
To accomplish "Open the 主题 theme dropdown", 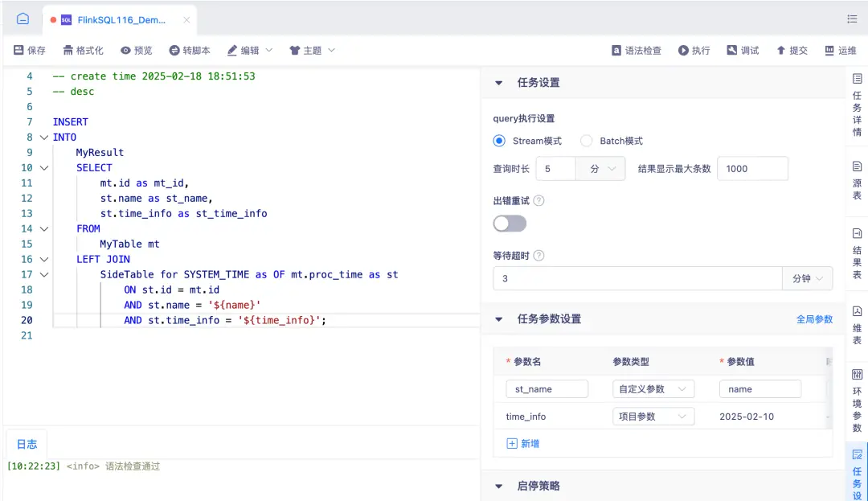I will pos(312,51).
